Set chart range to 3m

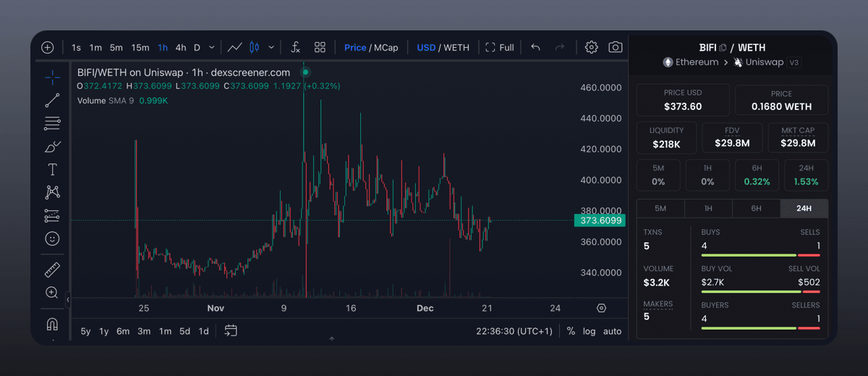coord(144,331)
